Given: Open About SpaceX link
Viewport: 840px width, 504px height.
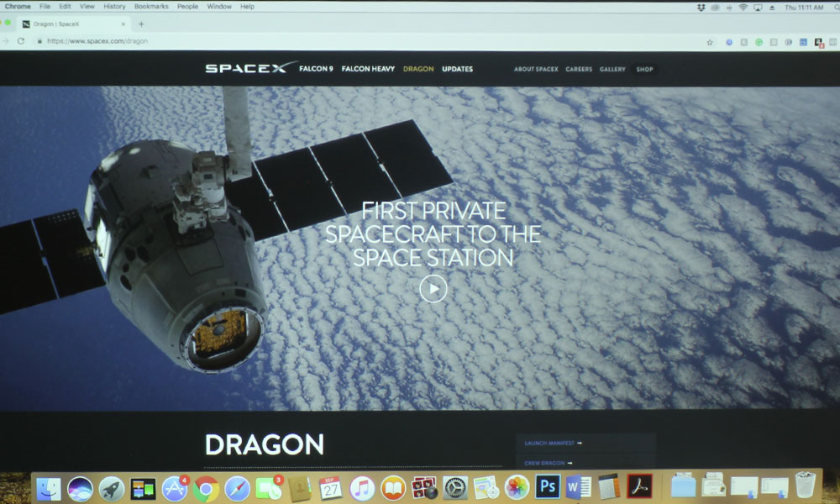Looking at the screenshot, I should click(536, 69).
